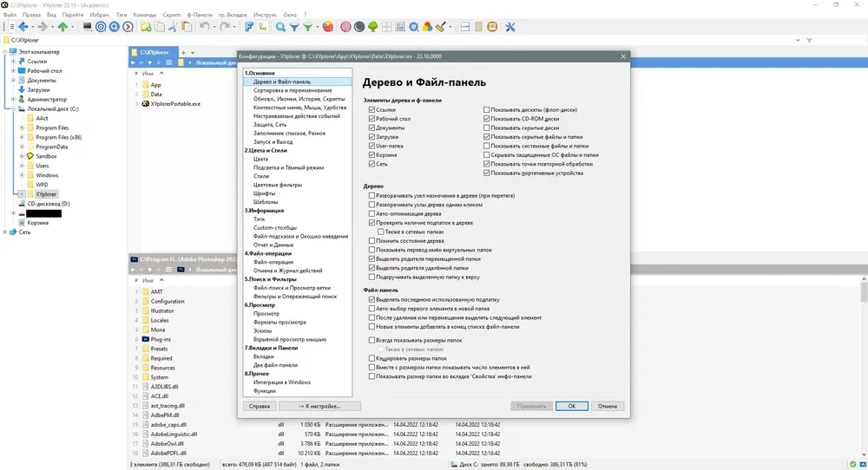The height and width of the screenshot is (470, 868).
Task: Click the green Up arrow toolbar icon
Action: click(x=62, y=27)
